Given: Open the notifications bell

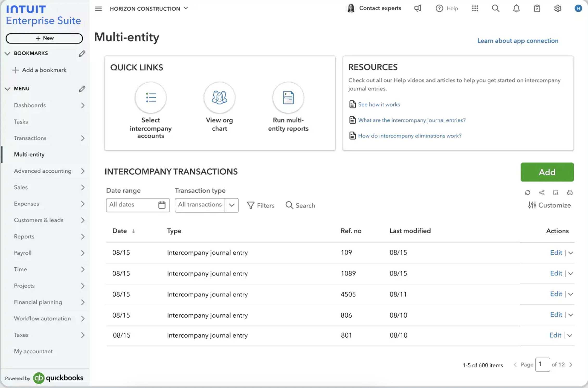Looking at the screenshot, I should coord(516,8).
